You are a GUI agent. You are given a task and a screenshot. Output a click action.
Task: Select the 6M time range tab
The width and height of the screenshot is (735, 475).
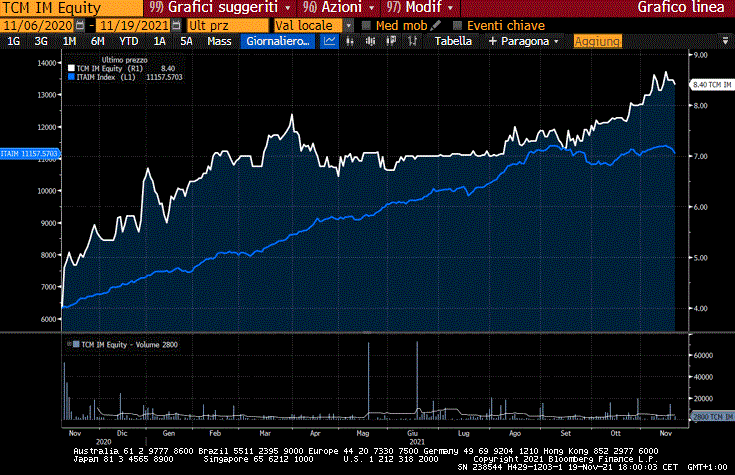point(98,41)
